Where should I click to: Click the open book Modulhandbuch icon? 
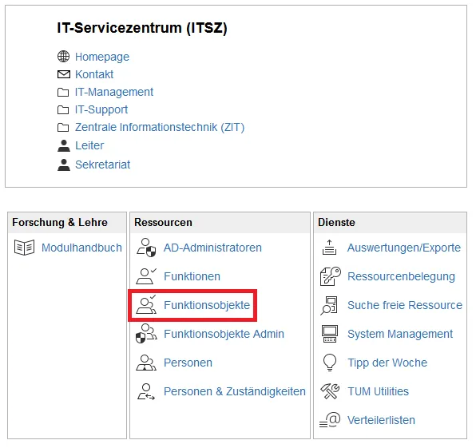click(x=24, y=248)
